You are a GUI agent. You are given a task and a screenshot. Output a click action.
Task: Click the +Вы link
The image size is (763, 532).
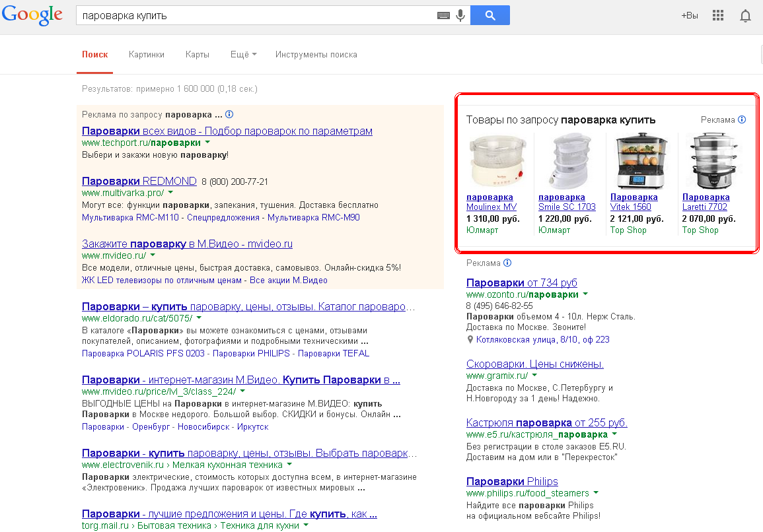pyautogui.click(x=690, y=16)
